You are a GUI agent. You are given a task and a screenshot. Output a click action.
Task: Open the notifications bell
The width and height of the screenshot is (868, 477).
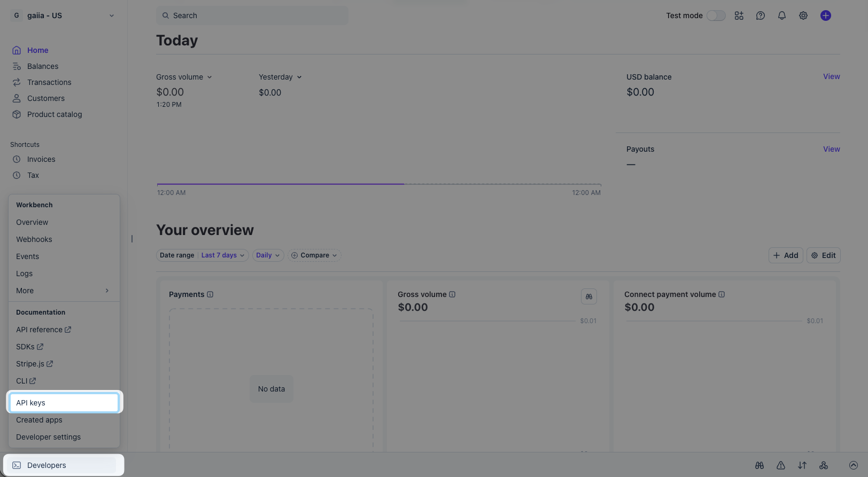tap(782, 15)
